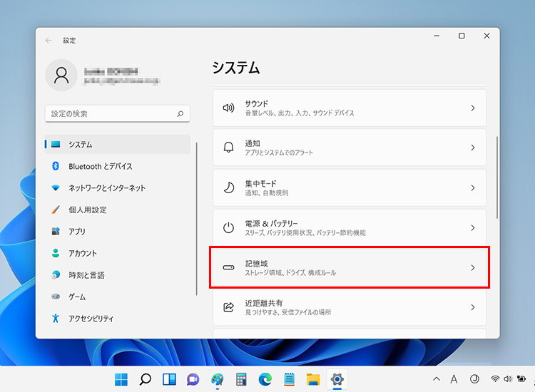Open the 近距離共有 settings entry
Screen dimensions: 535x392
(x=350, y=307)
